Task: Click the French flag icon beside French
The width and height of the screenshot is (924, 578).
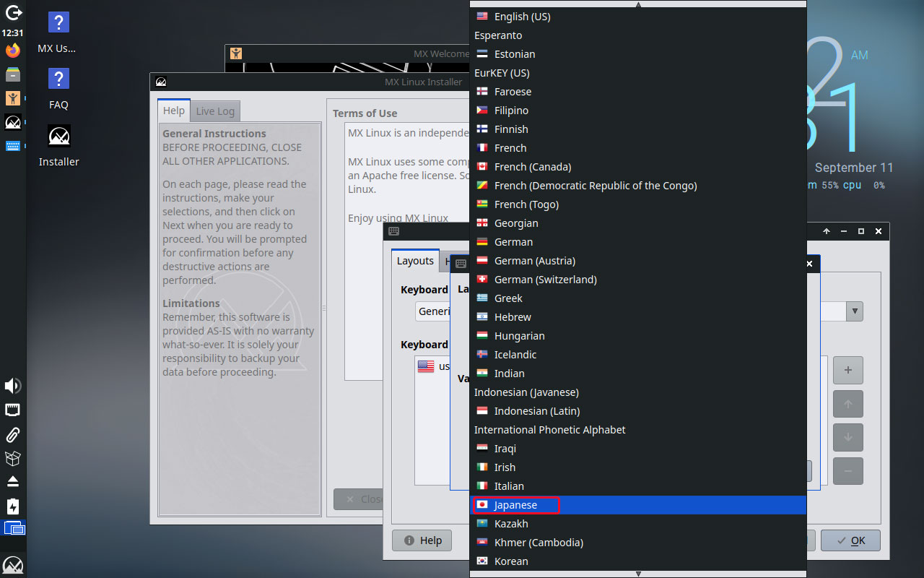Action: (482, 148)
